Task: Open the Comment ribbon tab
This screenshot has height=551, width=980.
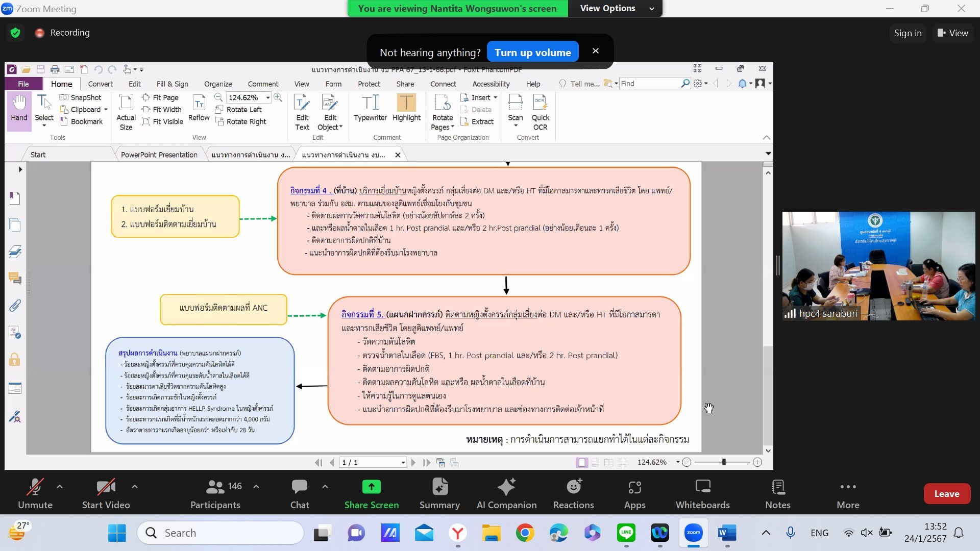Action: (263, 84)
